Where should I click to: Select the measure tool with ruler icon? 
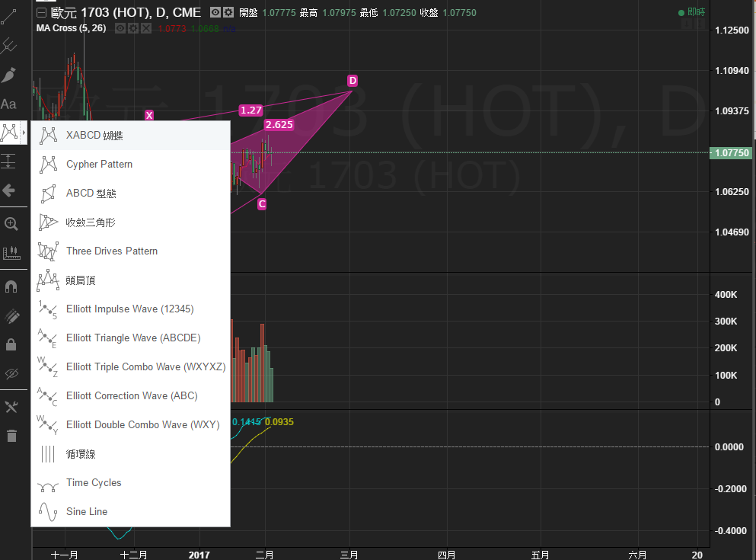pos(11,252)
